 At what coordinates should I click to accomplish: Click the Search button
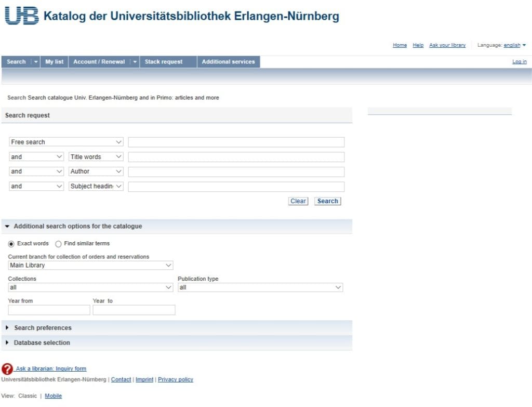327,201
